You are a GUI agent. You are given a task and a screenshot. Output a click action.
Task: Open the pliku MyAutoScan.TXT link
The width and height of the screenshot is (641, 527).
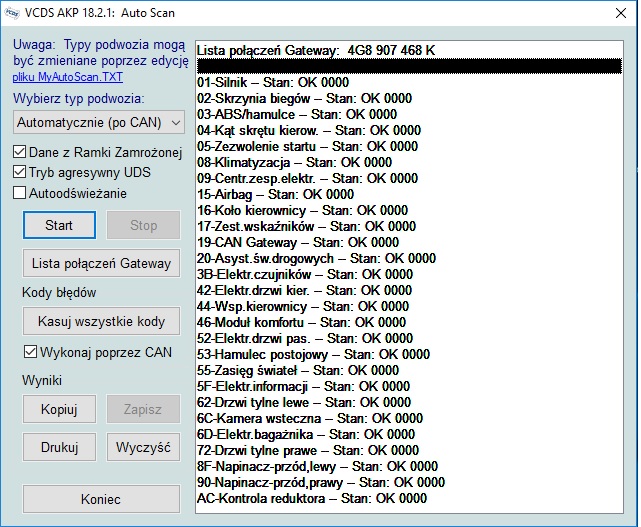point(67,77)
